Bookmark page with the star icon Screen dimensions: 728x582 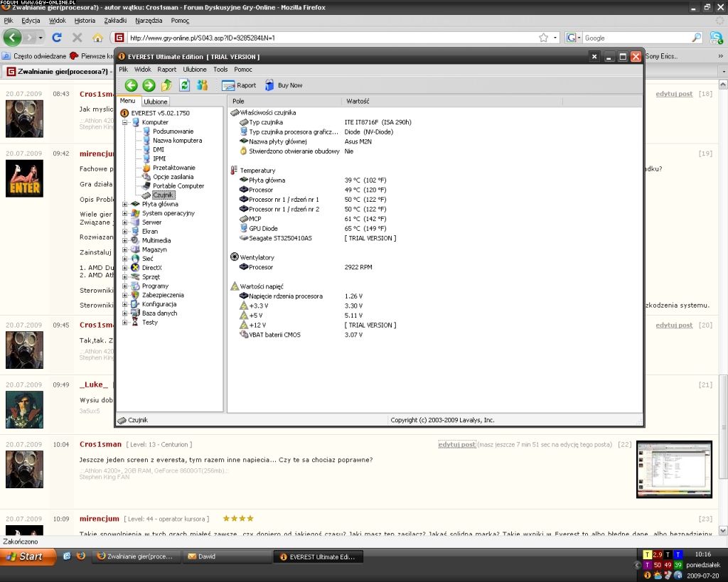click(543, 38)
